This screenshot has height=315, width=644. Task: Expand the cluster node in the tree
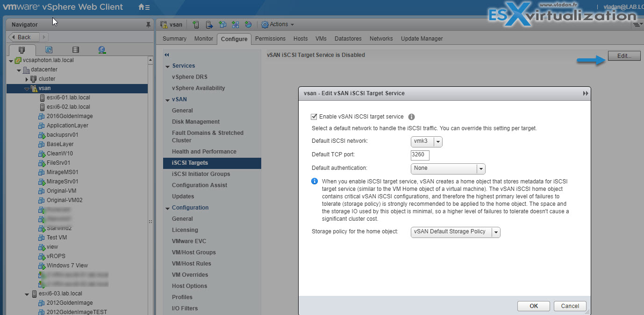point(27,79)
